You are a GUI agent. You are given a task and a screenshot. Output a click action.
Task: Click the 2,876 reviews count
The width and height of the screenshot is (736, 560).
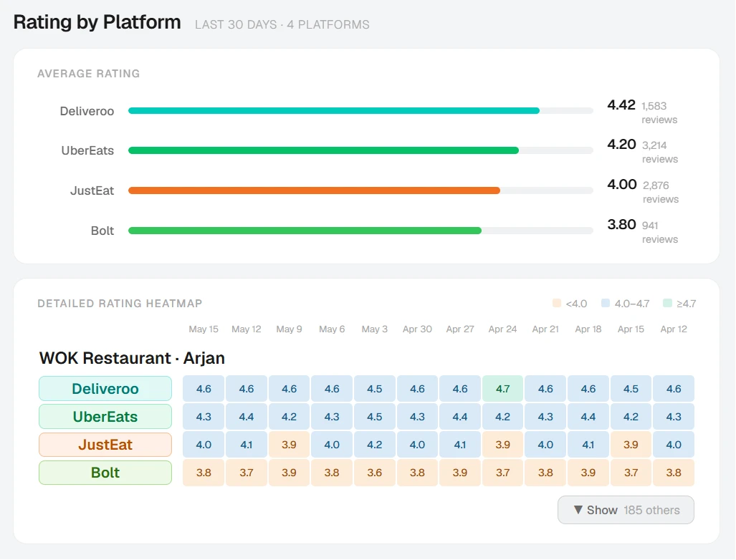coord(661,193)
